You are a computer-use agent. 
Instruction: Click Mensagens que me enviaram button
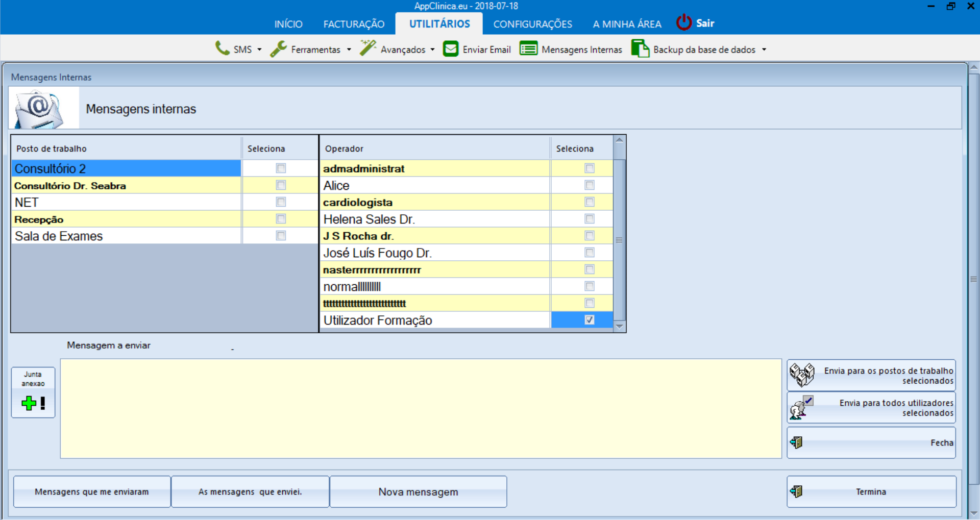pyautogui.click(x=92, y=491)
